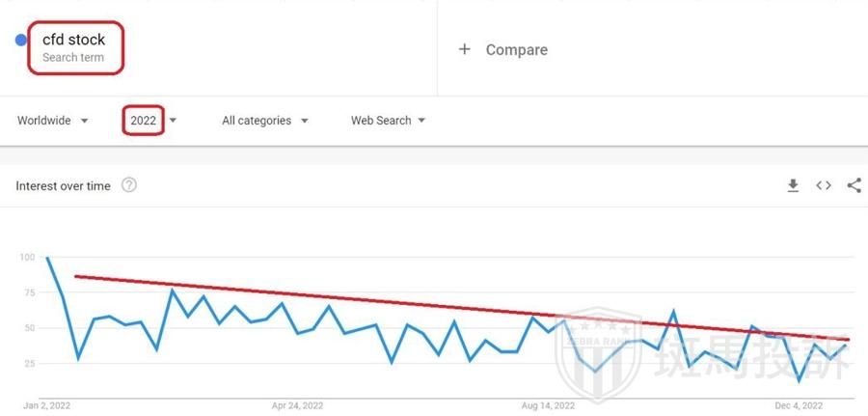Share the Interest over time chart
The image size is (868, 416).
pyautogui.click(x=854, y=185)
